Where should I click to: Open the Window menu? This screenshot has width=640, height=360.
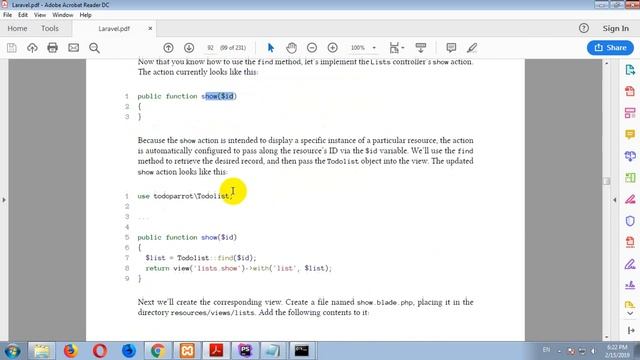(62, 15)
